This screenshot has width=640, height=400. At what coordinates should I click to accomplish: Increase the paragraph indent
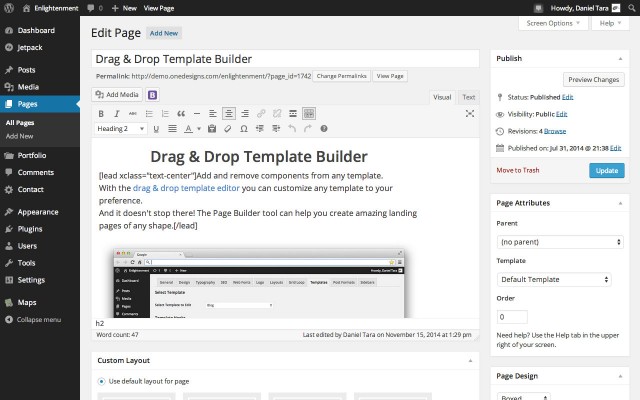pyautogui.click(x=276, y=129)
